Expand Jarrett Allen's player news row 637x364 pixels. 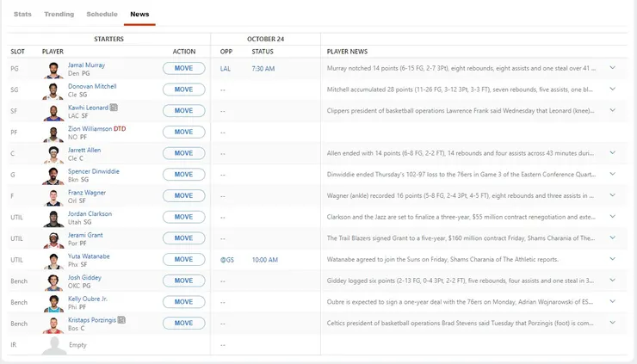[x=613, y=153]
